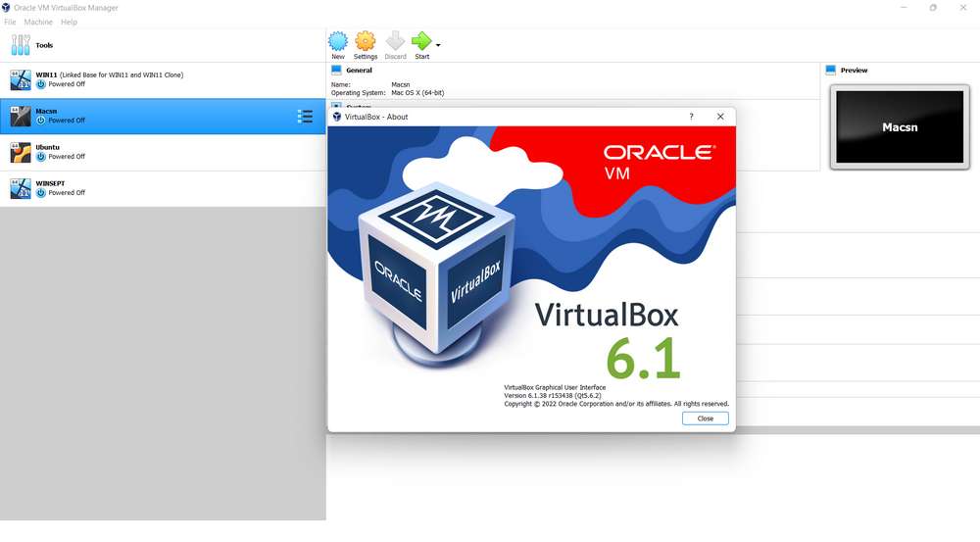Open the Macsn machine tools menu icon

point(305,117)
